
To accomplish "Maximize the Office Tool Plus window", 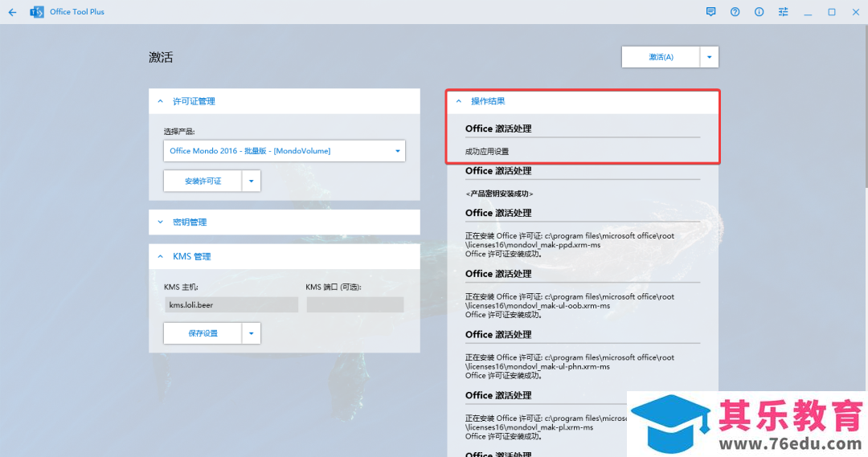I will [832, 11].
